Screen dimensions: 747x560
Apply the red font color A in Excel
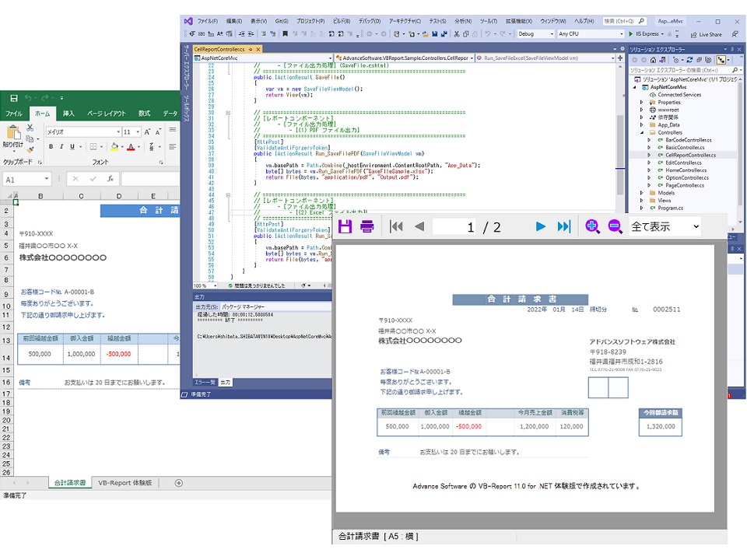click(131, 147)
